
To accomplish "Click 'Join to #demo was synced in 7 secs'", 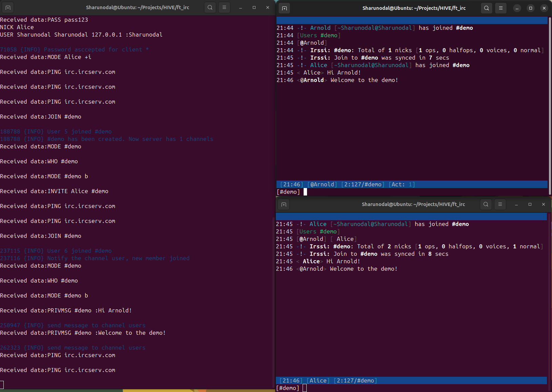I will point(363,58).
